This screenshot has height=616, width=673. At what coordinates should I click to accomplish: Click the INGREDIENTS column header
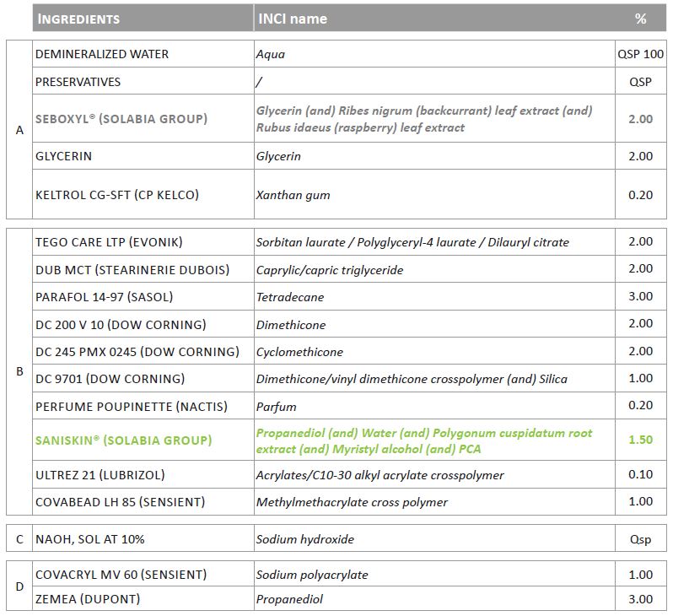coord(143,19)
